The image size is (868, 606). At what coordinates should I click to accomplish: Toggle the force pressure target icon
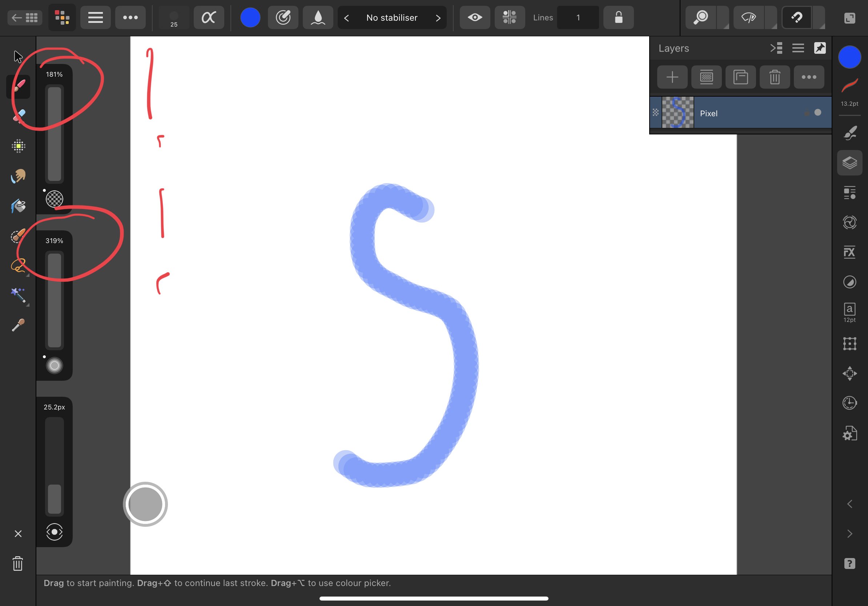(283, 17)
